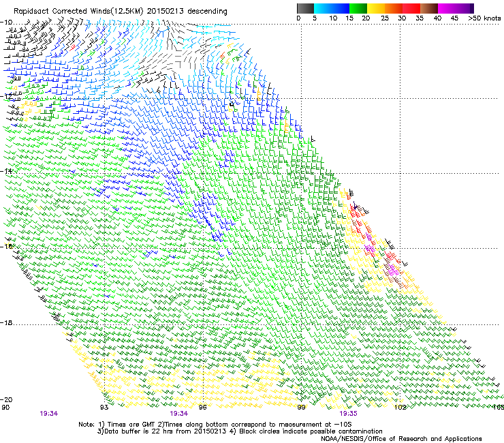Click the brown 35–40 knots legend swatch
504x443 pixels.
pos(429,8)
